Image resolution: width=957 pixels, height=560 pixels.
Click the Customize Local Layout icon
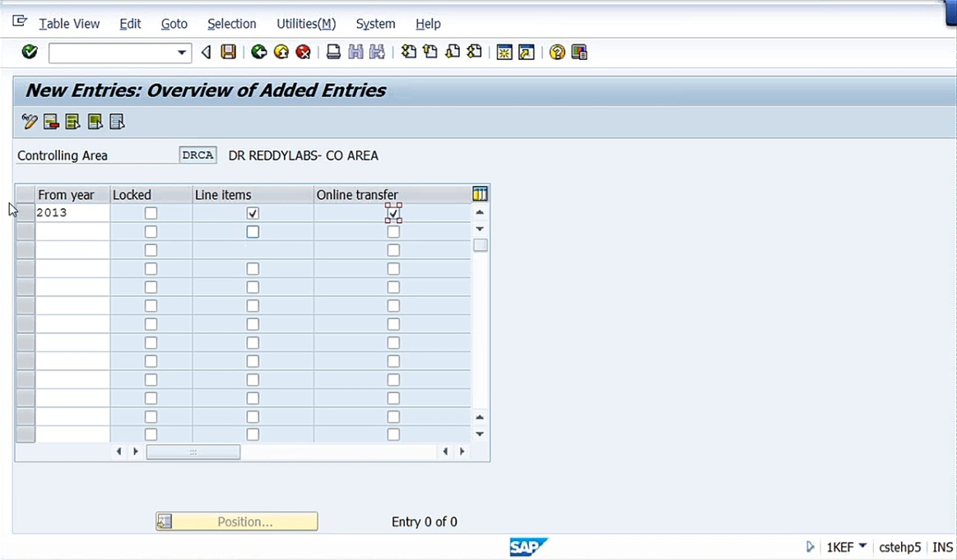(579, 53)
